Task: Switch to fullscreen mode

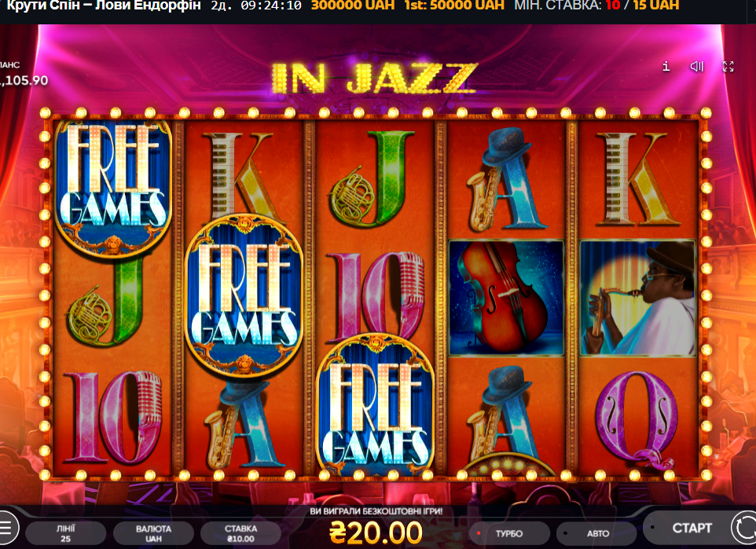Action: point(728,67)
